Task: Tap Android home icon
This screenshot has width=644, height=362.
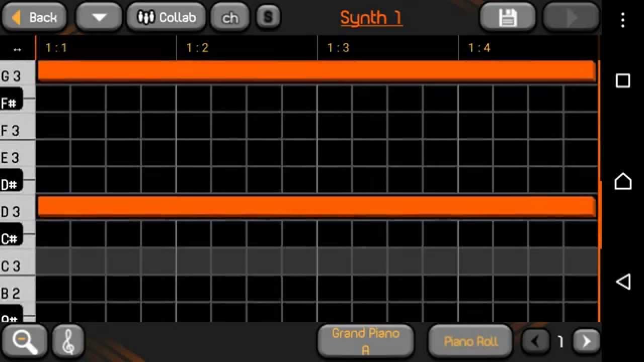Action: tap(623, 181)
